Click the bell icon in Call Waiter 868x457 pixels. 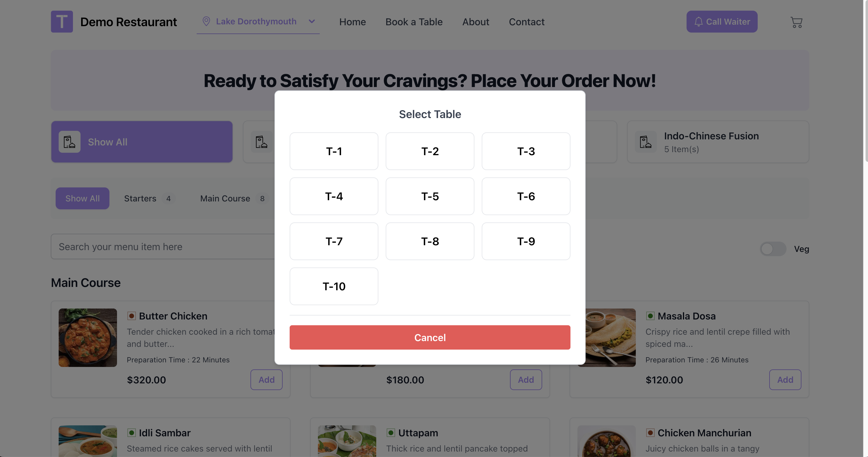coord(698,22)
